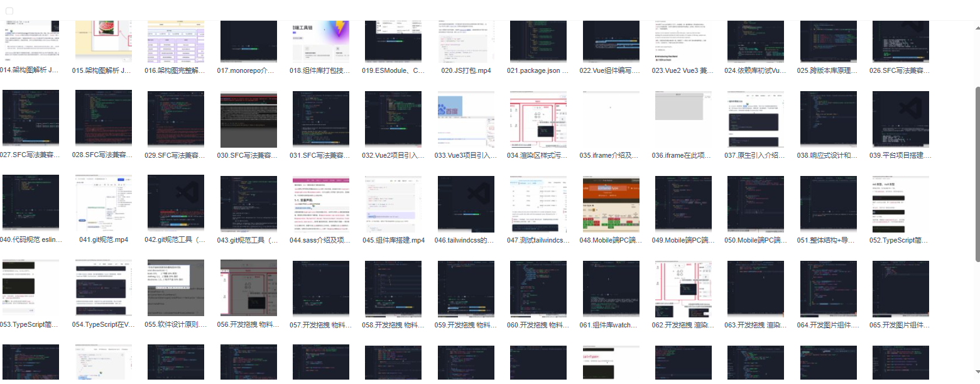Select the 033.Vue3项目引入 thumbnail
Screen dimensions: 980x384
[x=465, y=118]
